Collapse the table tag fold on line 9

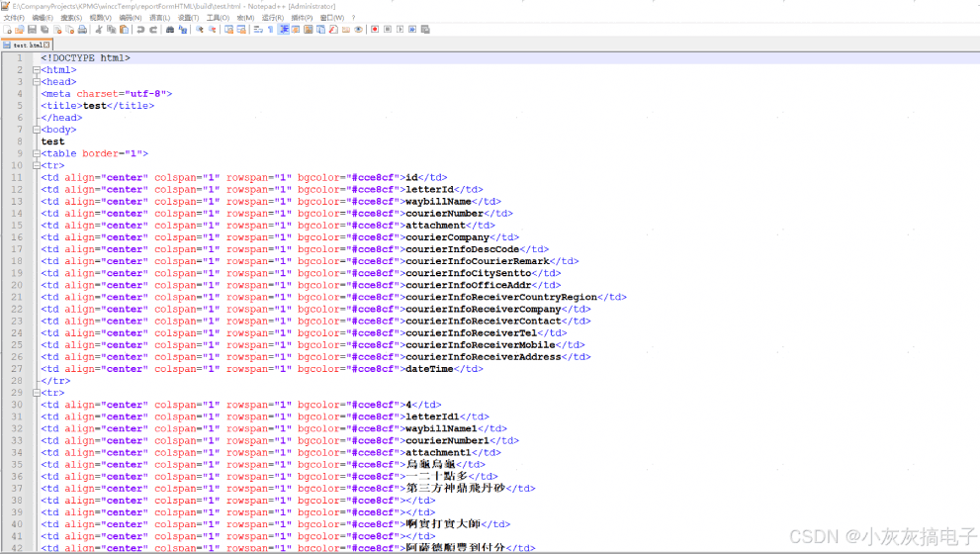[37, 153]
